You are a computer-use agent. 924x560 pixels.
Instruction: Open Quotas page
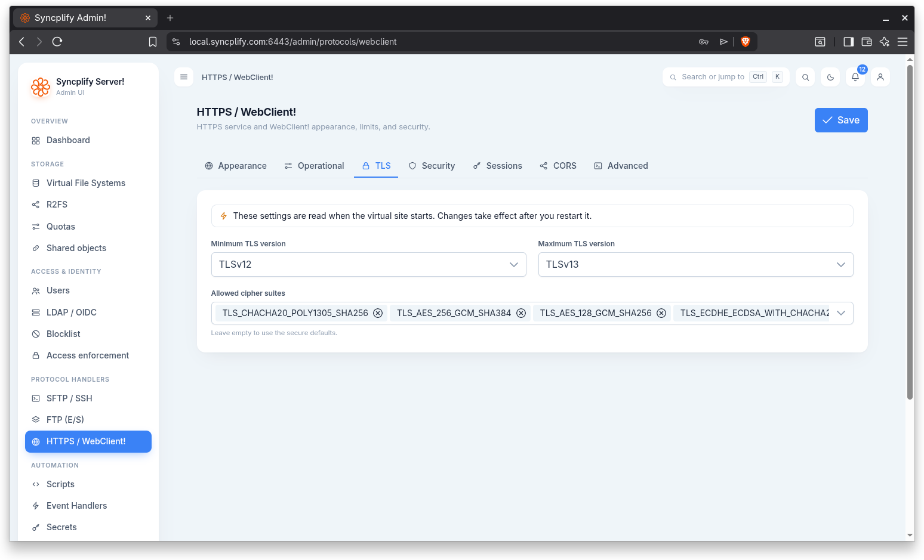[x=88, y=227]
